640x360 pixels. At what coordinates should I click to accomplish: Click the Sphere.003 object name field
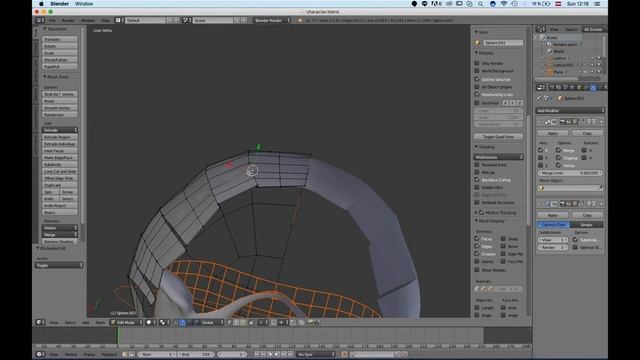(503, 43)
